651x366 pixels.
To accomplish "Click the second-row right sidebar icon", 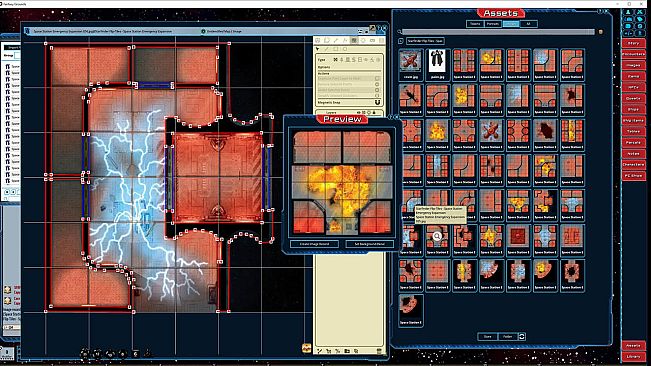I will (x=640, y=19).
